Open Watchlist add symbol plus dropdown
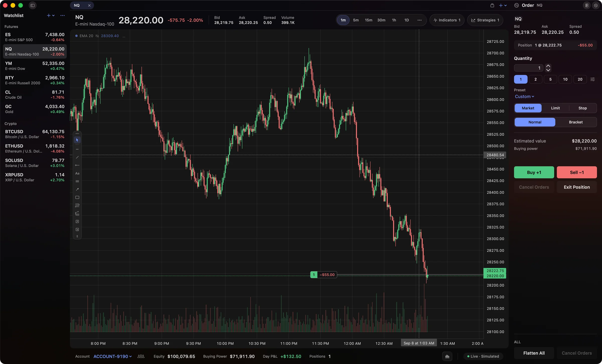602x364 pixels. tap(50, 16)
